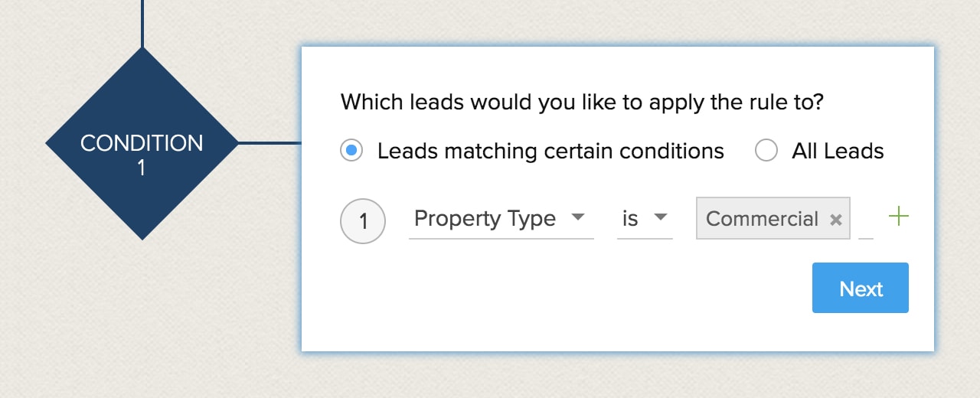Click the line connecting CONDITION 1 to the panel
Viewport: 980px width, 398px height.
click(269, 142)
